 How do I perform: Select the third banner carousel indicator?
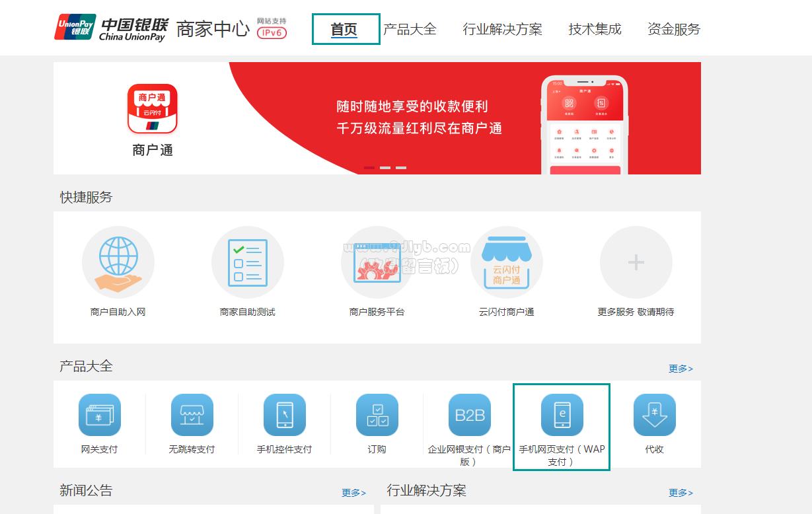click(401, 168)
